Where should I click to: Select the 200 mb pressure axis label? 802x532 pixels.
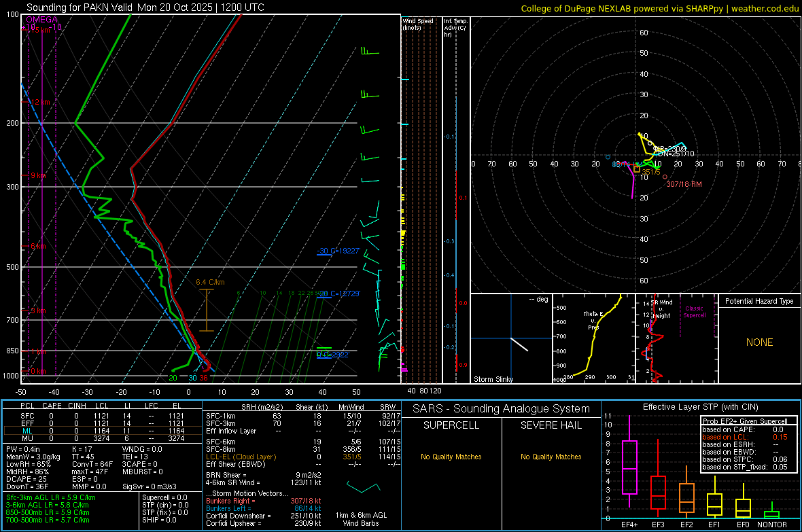tap(12, 123)
